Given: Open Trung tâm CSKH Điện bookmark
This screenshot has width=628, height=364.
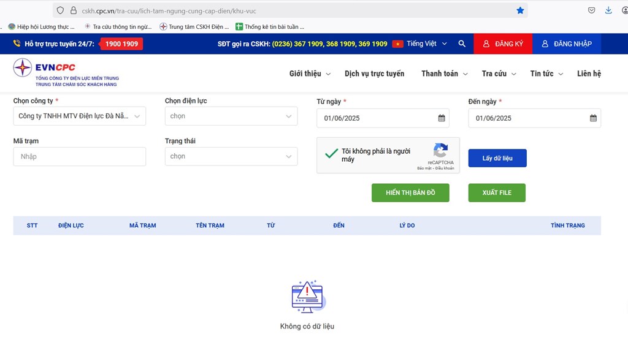Looking at the screenshot, I should pos(194,27).
